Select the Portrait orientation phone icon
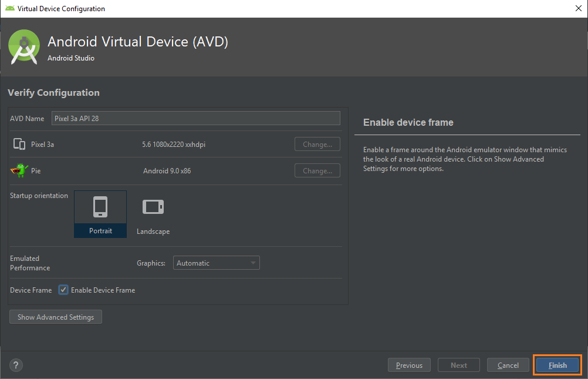The image size is (588, 379). tap(100, 207)
